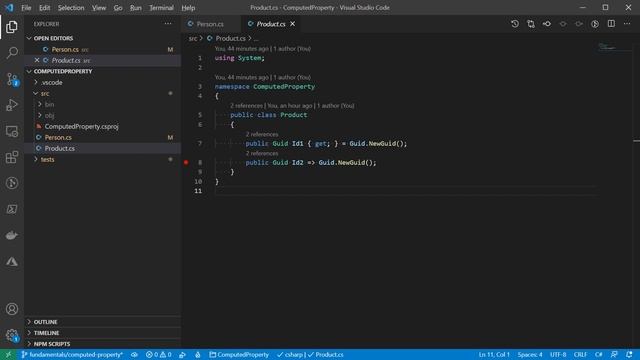640x360 pixels.
Task: Open the Azure view in activity bar
Action: 12,262
